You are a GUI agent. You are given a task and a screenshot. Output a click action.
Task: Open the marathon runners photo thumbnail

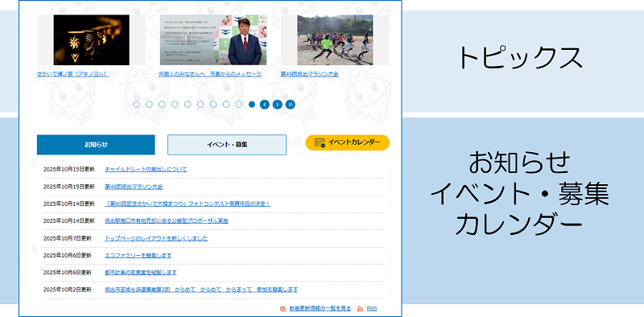point(335,40)
